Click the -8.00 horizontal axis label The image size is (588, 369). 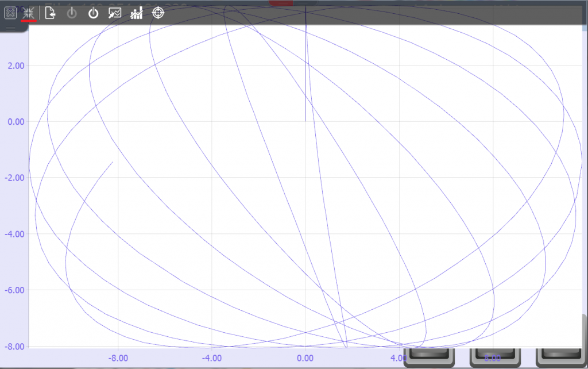(118, 358)
